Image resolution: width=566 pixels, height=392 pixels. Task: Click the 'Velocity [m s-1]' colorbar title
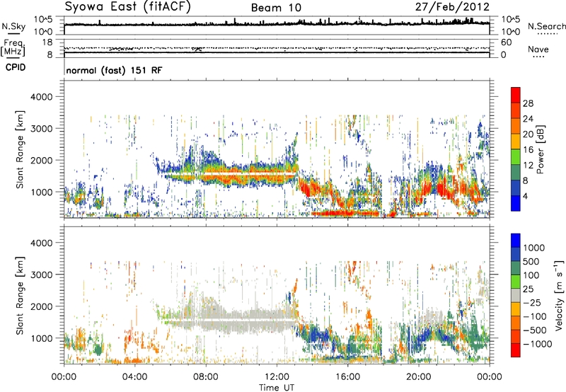tap(559, 295)
